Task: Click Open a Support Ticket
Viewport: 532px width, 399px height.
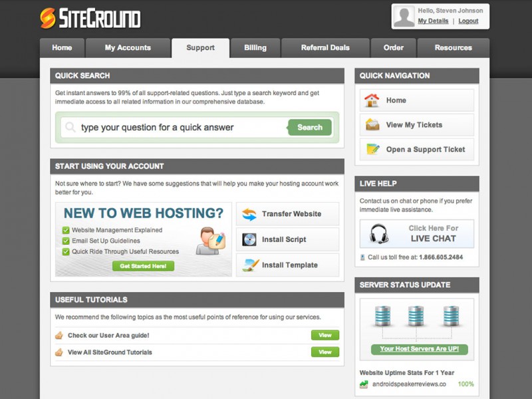Action: click(x=417, y=149)
